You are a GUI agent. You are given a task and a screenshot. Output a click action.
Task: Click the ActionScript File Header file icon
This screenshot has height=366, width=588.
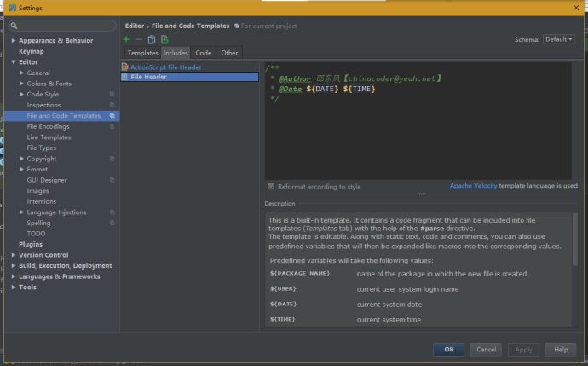pyautogui.click(x=125, y=67)
